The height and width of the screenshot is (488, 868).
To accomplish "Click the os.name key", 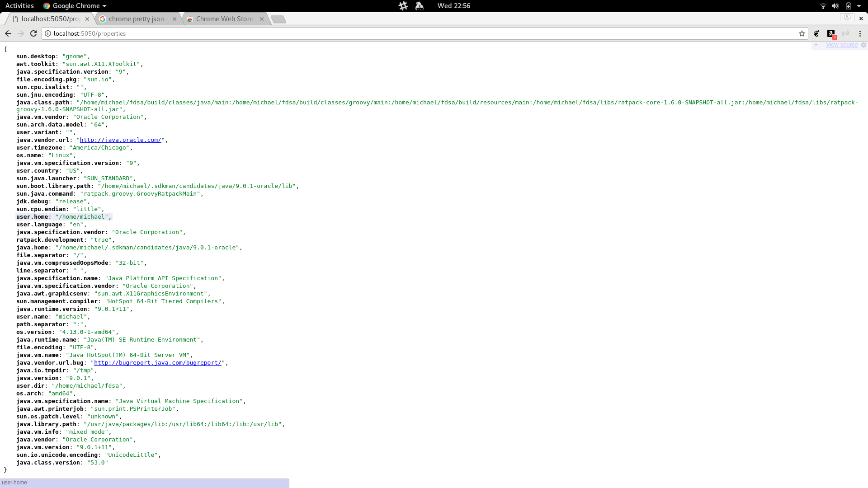I will tap(28, 155).
